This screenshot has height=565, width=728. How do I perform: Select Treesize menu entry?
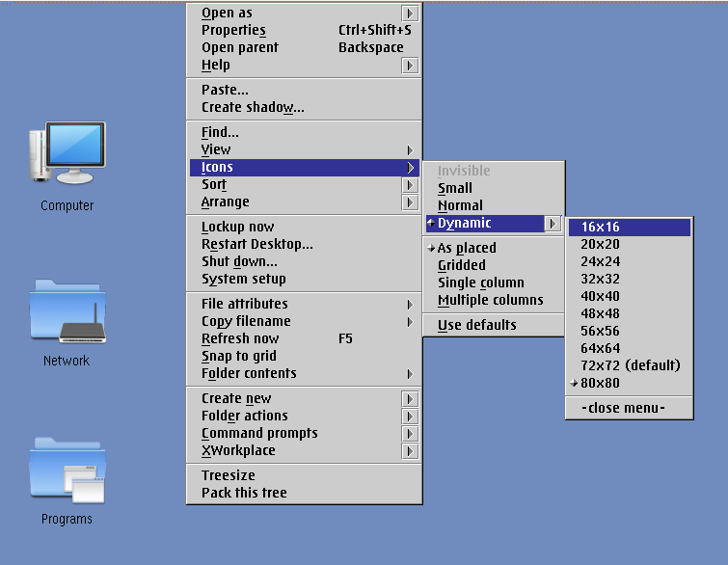[x=305, y=475]
